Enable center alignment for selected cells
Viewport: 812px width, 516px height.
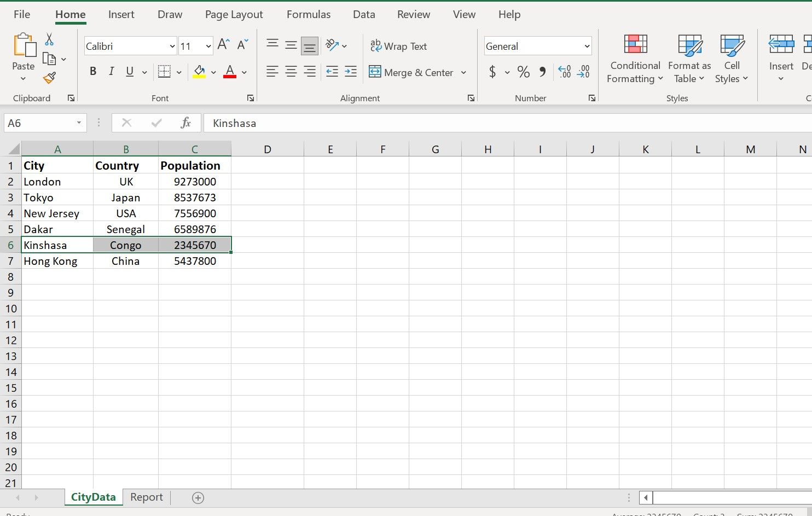pyautogui.click(x=291, y=72)
